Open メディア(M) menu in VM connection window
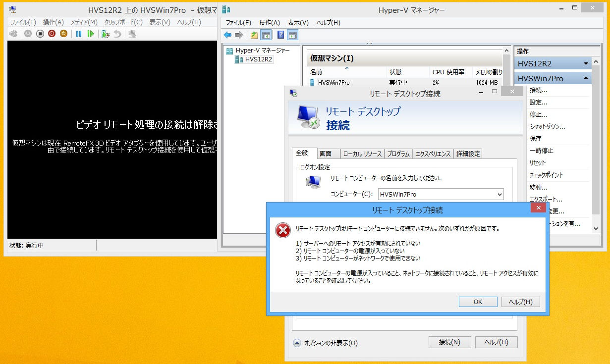This screenshot has height=364, width=610. click(84, 22)
